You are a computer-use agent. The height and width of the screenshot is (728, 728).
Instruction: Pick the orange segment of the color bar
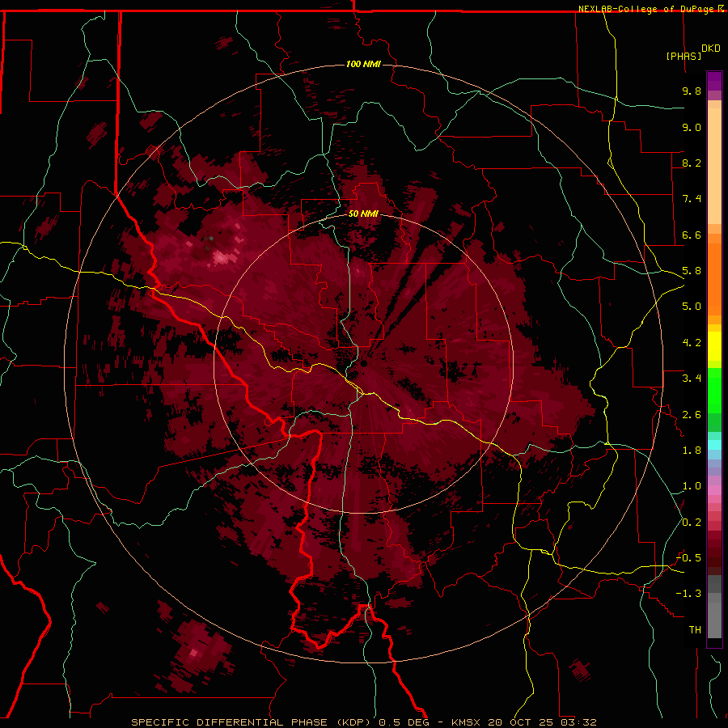pos(714,278)
